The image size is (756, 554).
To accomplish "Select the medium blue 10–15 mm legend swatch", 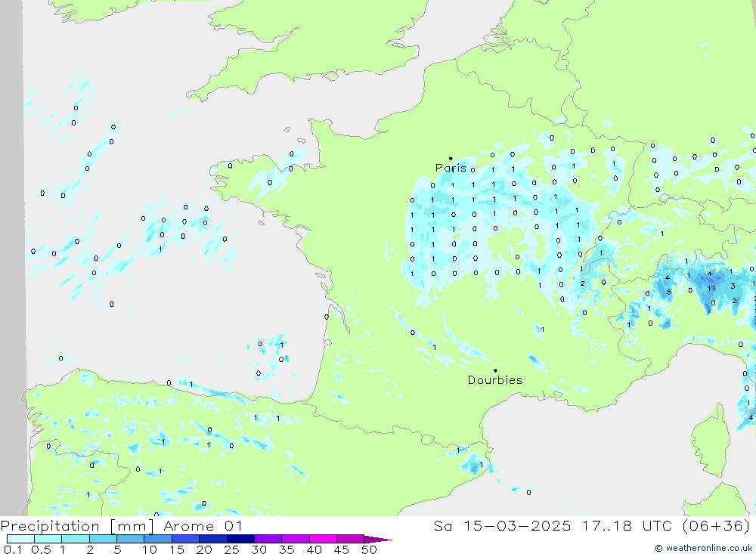I will 158,539.
